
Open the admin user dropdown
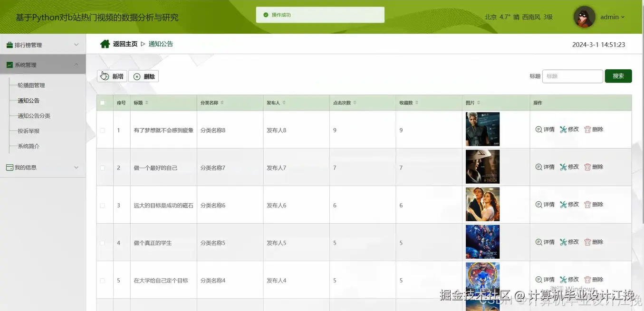pos(613,17)
